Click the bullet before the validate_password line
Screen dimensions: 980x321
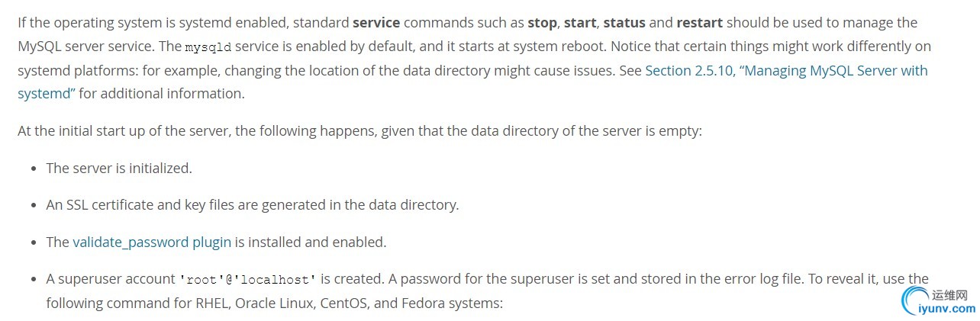coord(34,242)
